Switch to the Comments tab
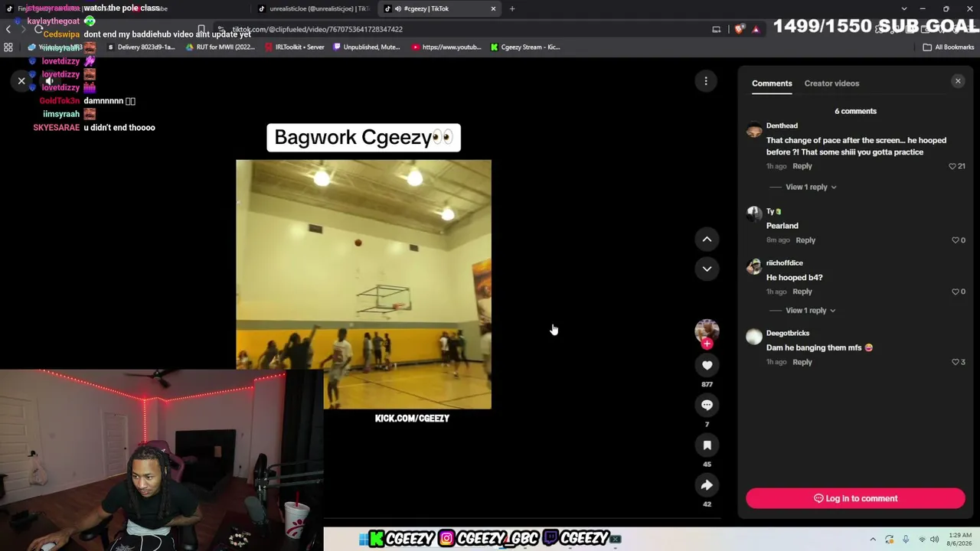 772,83
